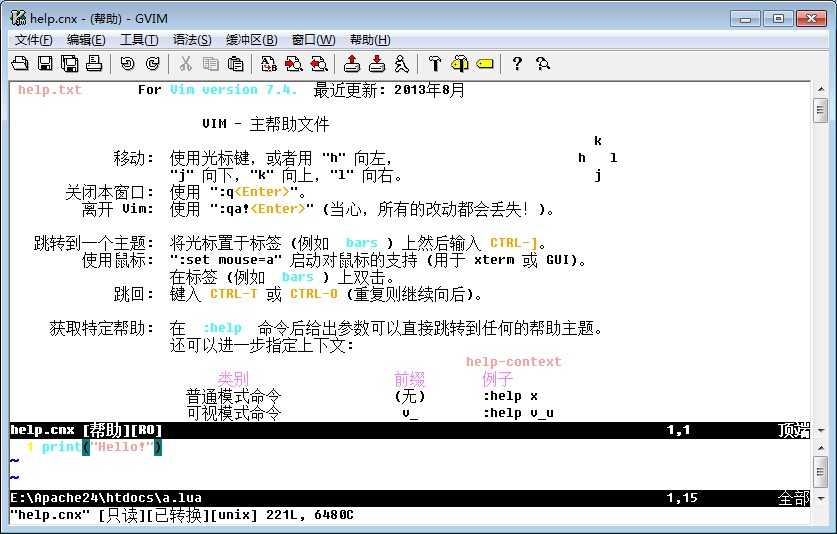Click the 类别 column heading
Image resolution: width=837 pixels, height=534 pixels.
click(x=233, y=379)
